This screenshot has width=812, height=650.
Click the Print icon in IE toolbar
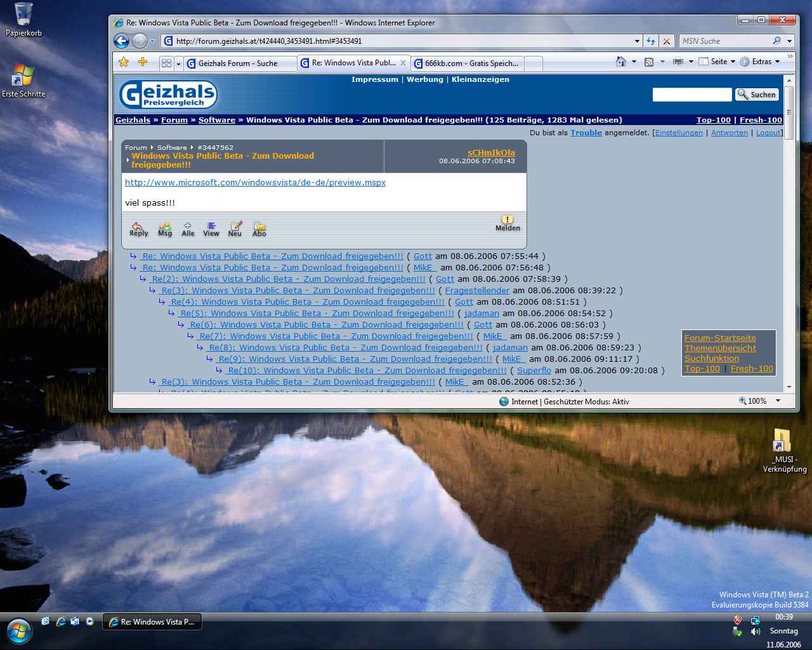click(x=678, y=62)
